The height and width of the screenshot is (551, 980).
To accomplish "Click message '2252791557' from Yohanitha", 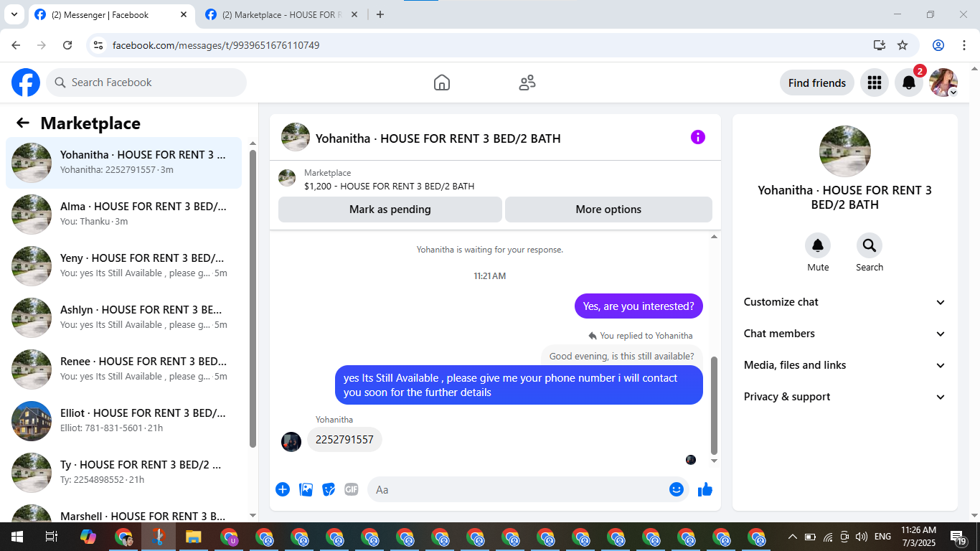I will (344, 440).
